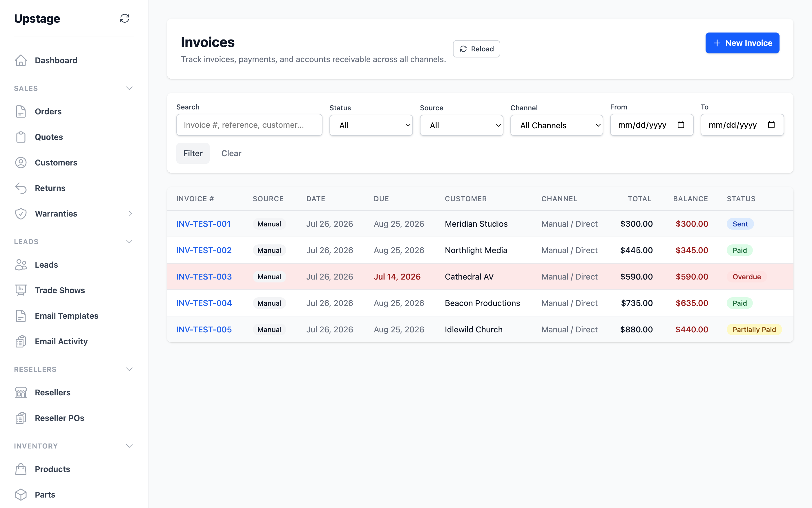The image size is (812, 508).
Task: Click customer name Meridian Studios
Action: pos(476,224)
